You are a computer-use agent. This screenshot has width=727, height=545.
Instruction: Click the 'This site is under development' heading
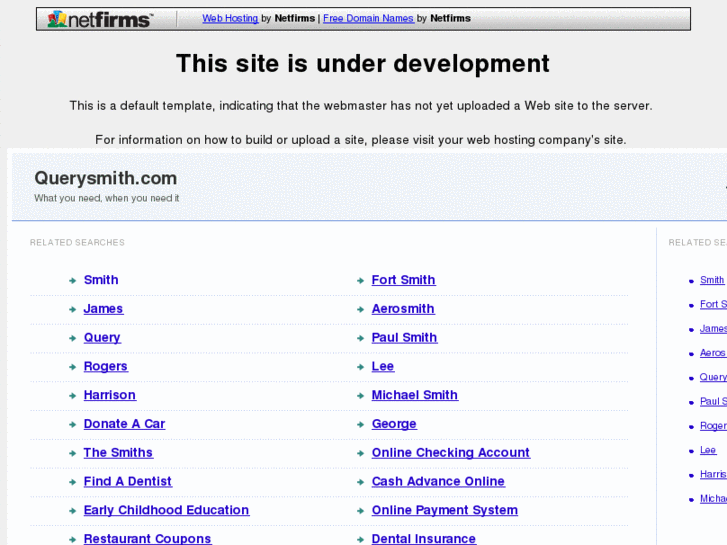click(363, 64)
